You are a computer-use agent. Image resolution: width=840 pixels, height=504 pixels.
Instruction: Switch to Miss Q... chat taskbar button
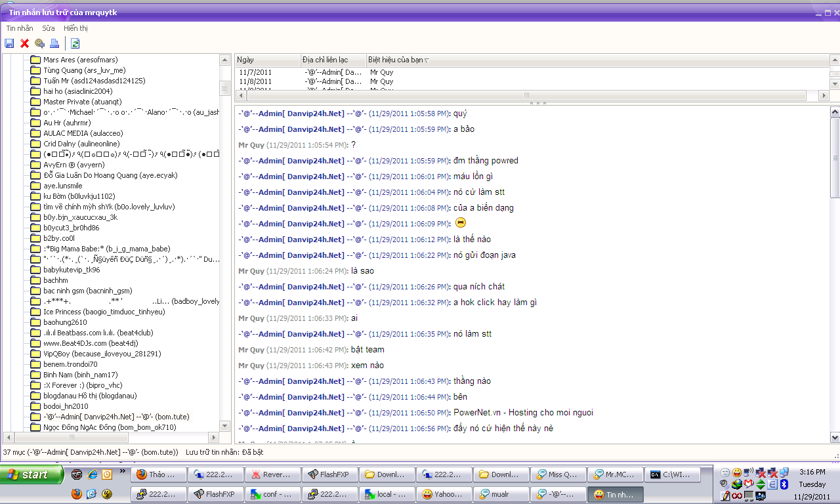pos(558,474)
